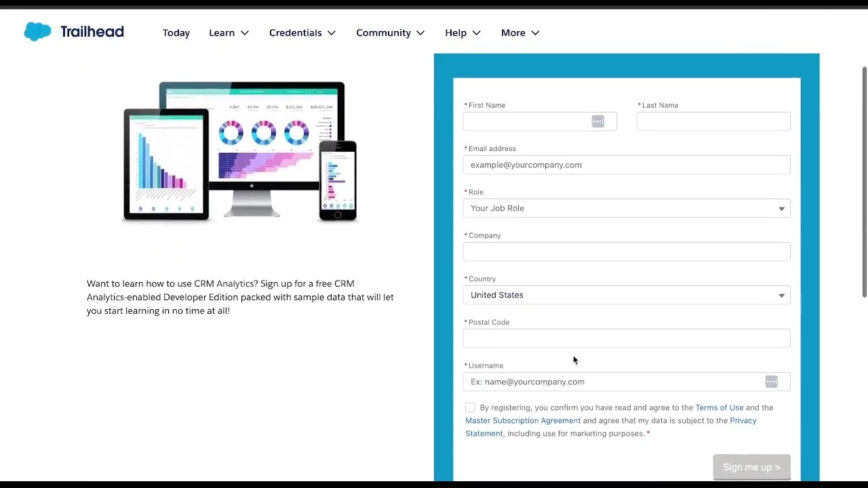
Task: Click the page vertical scrollbar thumb
Action: pyautogui.click(x=864, y=182)
